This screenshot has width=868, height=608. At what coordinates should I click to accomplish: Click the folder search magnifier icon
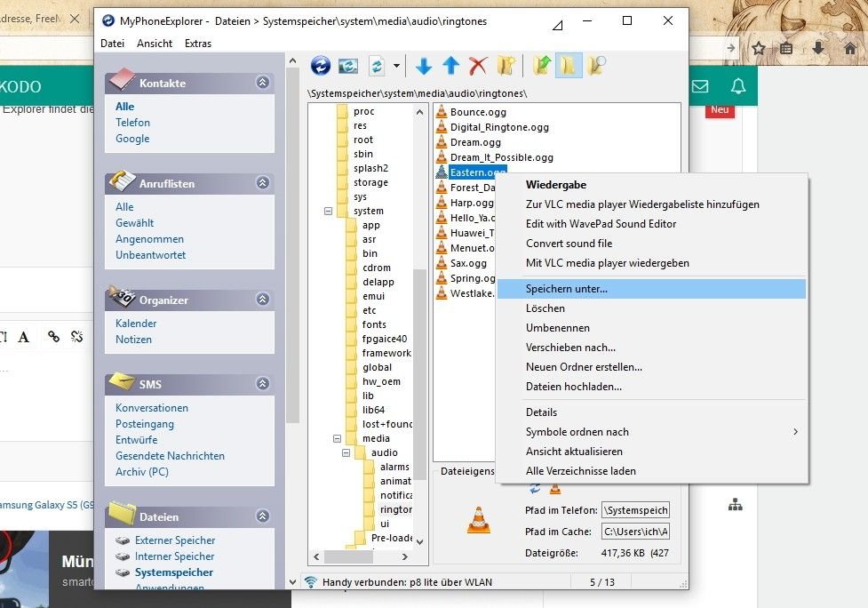pos(597,66)
